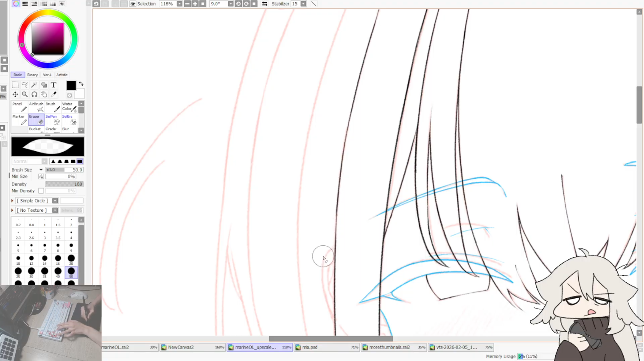Select the Bucket fill tool
The height and width of the screenshot is (361, 644).
click(36, 130)
